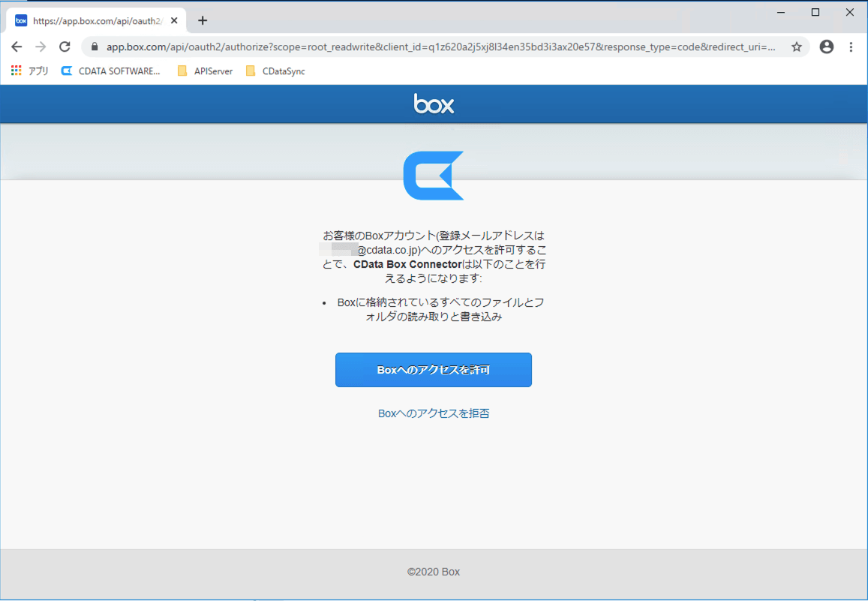Open a new browser tab

[x=203, y=20]
